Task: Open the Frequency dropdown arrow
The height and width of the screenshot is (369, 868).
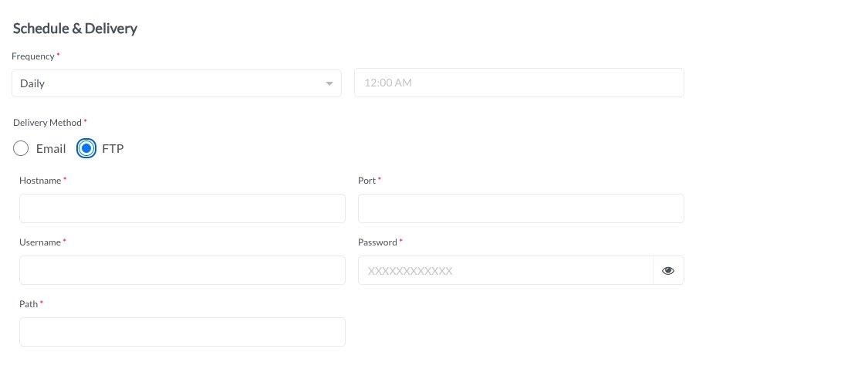Action: coord(329,83)
